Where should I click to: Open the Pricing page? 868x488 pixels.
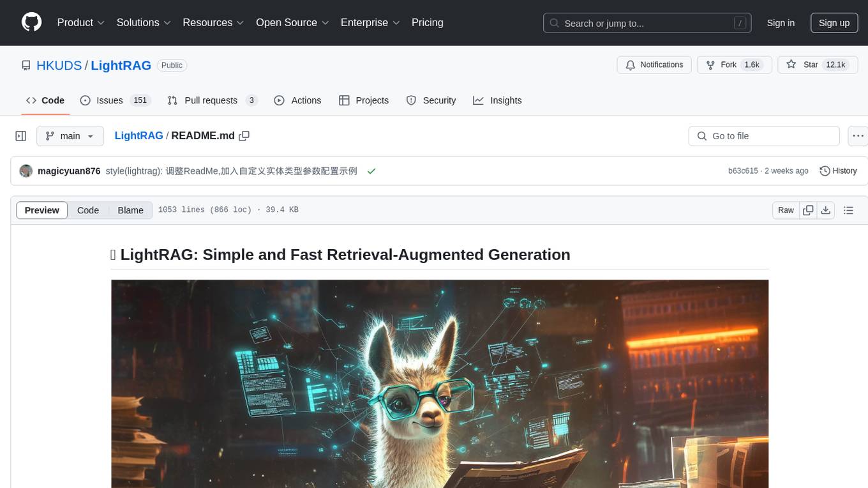(428, 22)
